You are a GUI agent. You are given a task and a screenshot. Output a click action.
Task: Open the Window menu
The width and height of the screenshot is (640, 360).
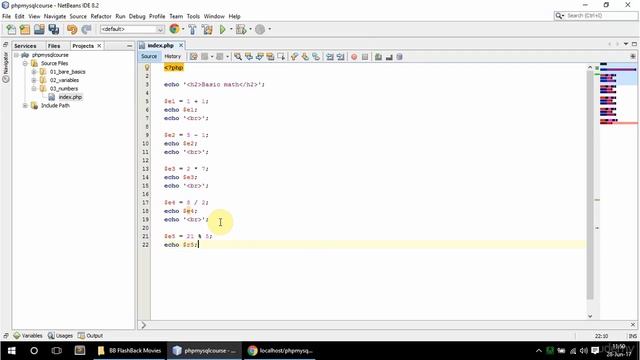[214, 16]
